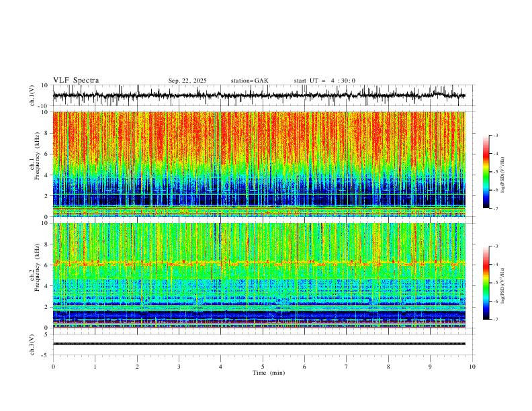The height and width of the screenshot is (411, 532).
Task: Click the ch.1 spectrogram color scale bar
Action: (x=486, y=172)
